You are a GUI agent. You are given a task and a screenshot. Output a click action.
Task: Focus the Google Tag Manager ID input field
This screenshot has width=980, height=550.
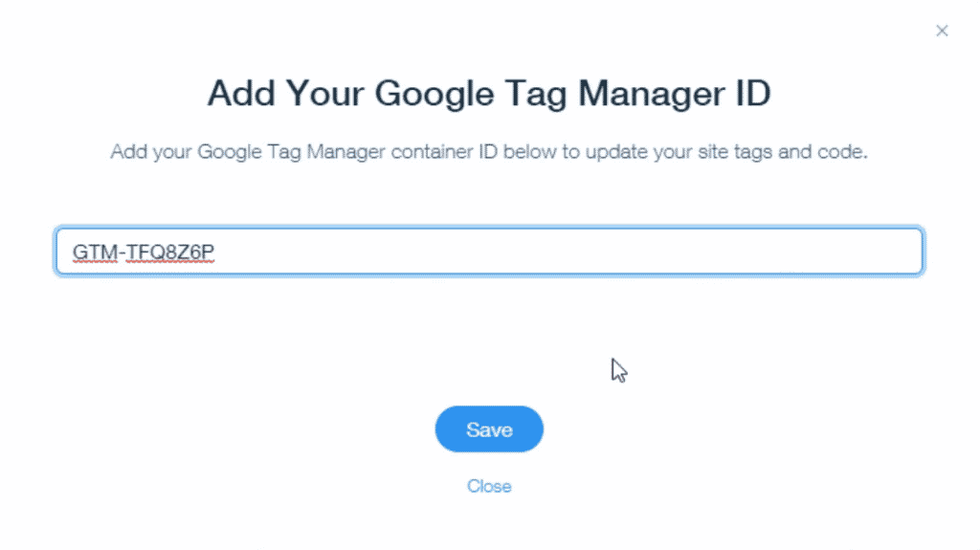pos(489,252)
